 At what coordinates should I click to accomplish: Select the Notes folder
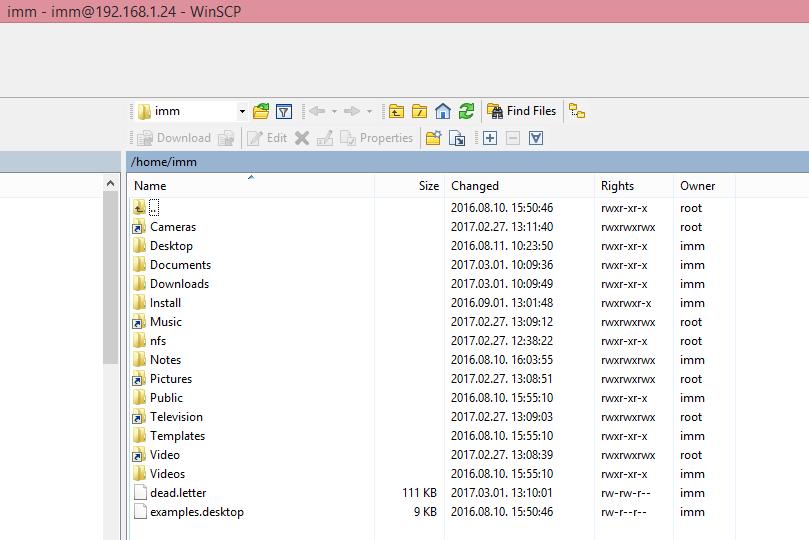tap(165, 360)
